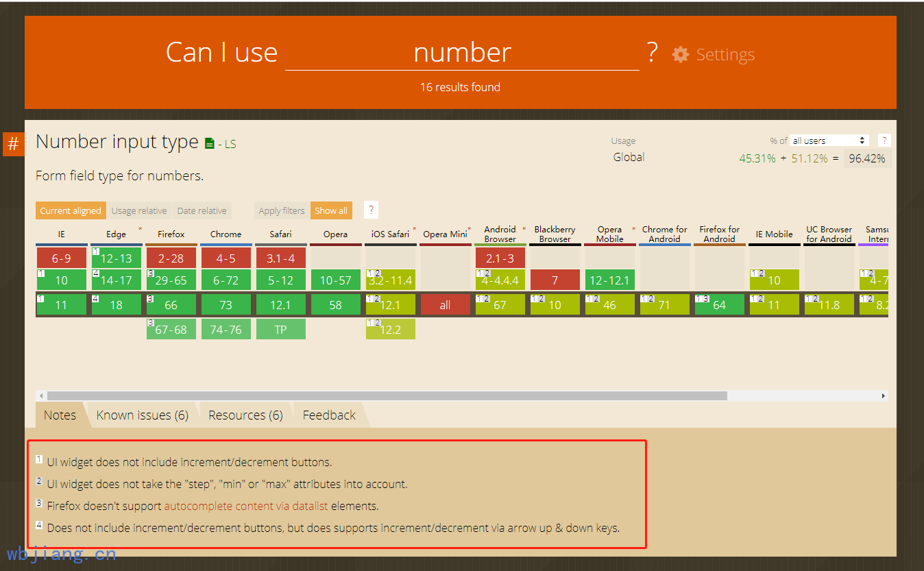Click the green spec document icon
This screenshot has height=571, width=924.
click(210, 143)
